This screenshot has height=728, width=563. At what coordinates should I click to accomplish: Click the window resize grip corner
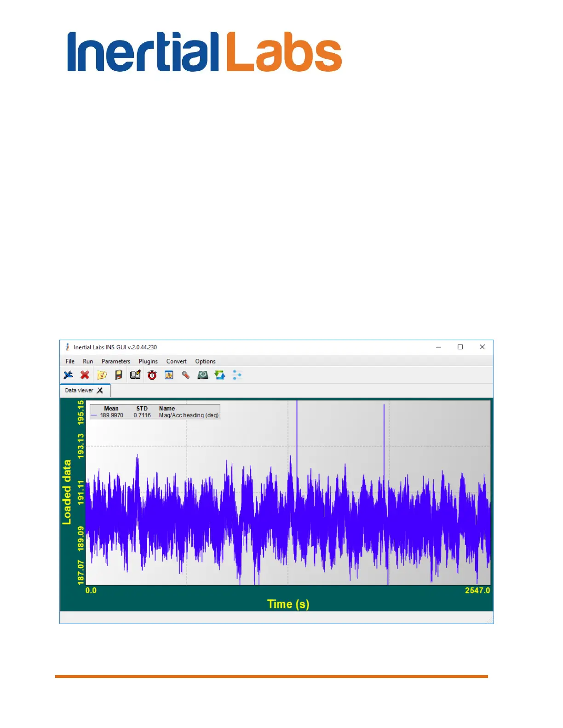[x=489, y=620]
